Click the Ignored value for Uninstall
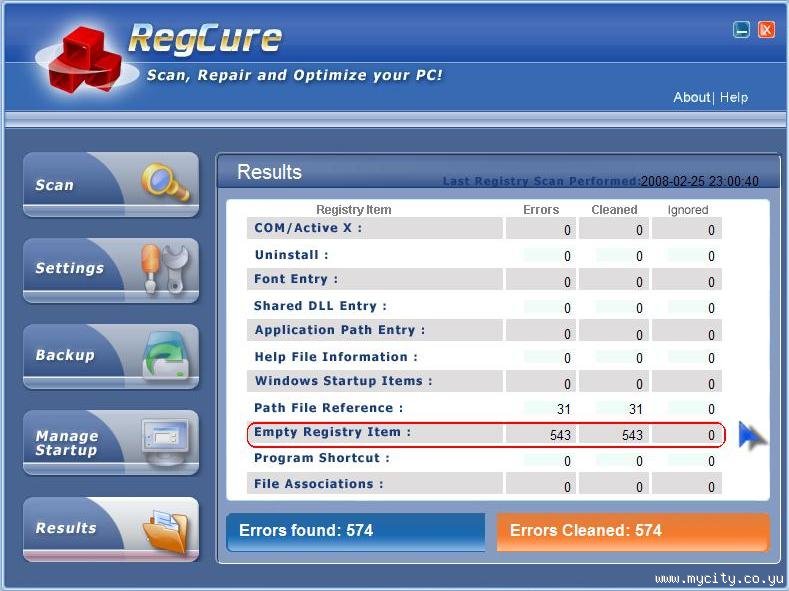The image size is (789, 591). point(711,257)
